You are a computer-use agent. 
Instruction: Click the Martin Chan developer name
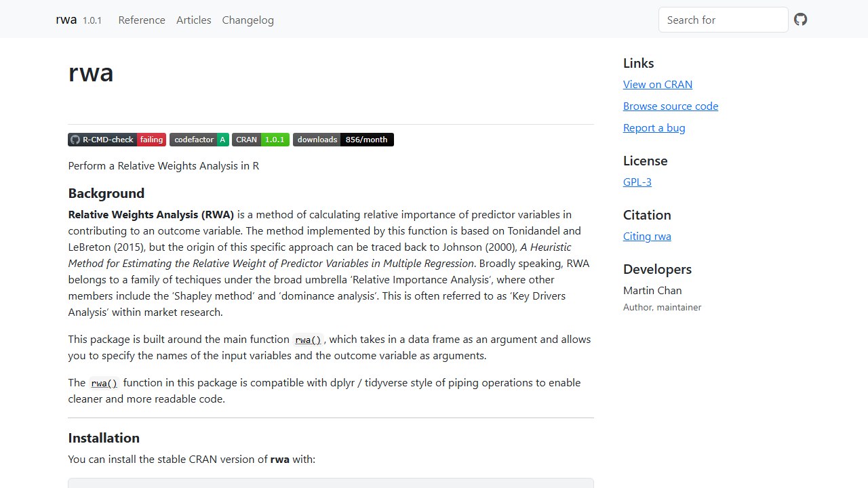(x=652, y=290)
